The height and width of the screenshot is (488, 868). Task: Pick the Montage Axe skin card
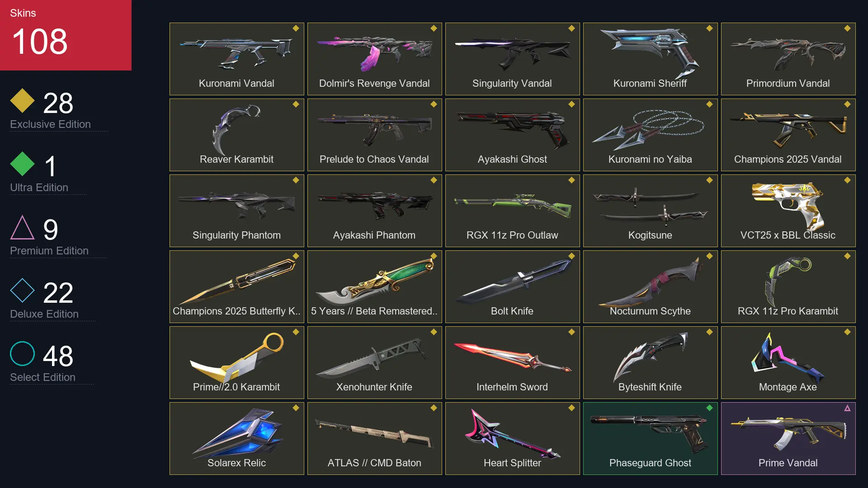click(788, 362)
